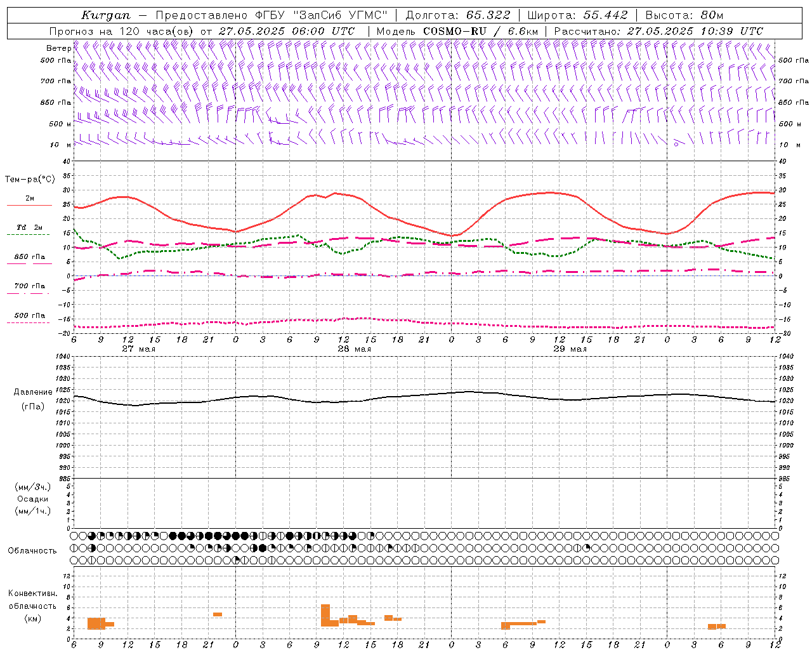The width and height of the screenshot is (812, 650).
Task: Click the Долгота: 65.322 header value
Action: tap(458, 15)
